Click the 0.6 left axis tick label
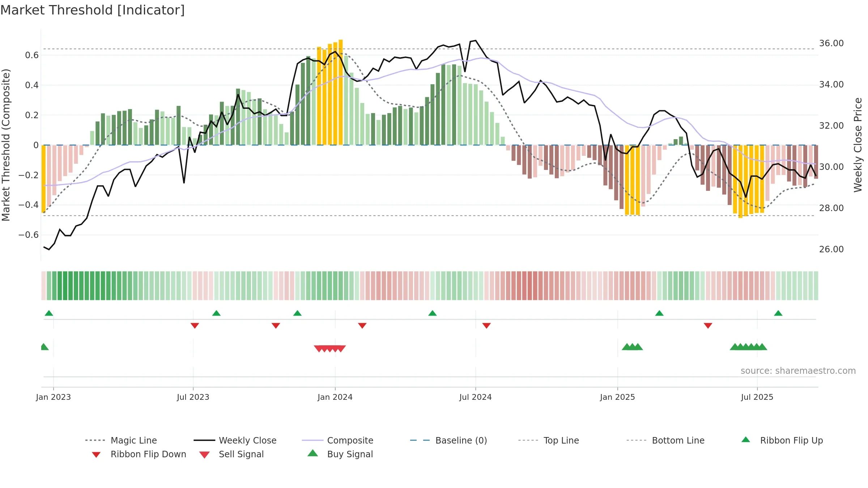This screenshot has width=868, height=488. pos(32,55)
